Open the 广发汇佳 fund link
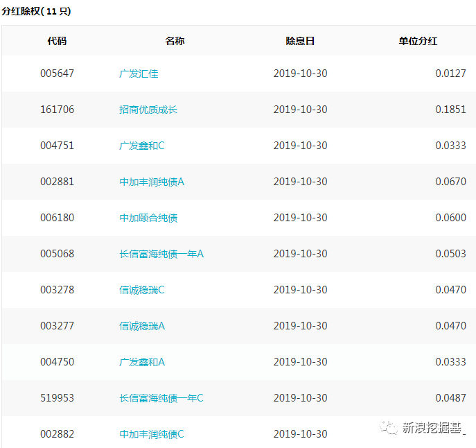 (x=139, y=74)
